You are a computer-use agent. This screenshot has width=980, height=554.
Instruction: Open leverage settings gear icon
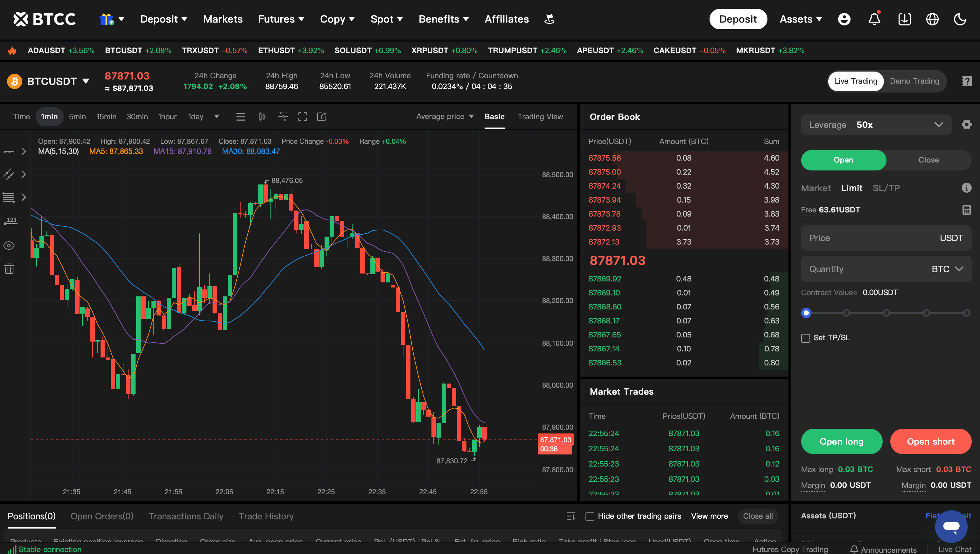966,124
